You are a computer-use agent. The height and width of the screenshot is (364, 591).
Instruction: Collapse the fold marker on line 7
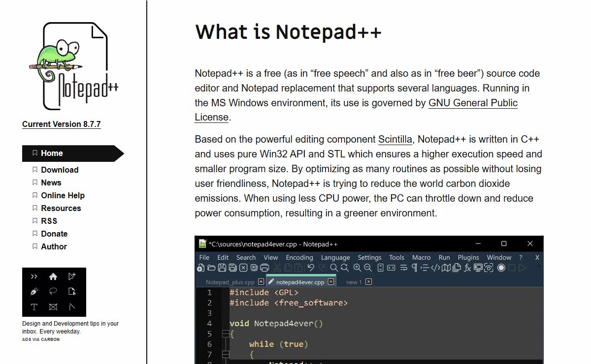(x=226, y=354)
